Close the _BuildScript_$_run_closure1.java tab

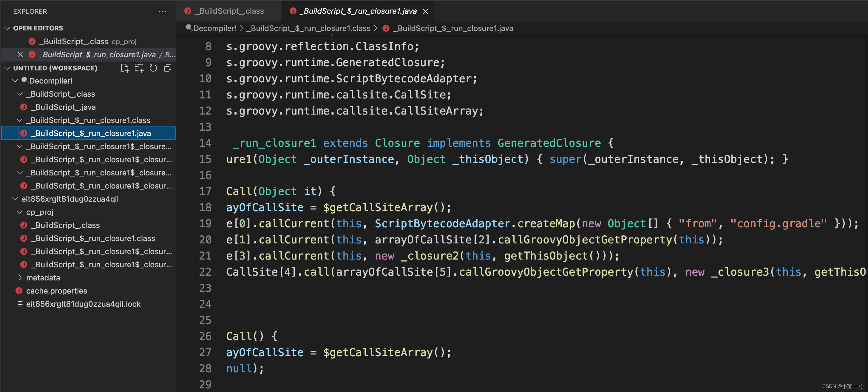click(425, 11)
